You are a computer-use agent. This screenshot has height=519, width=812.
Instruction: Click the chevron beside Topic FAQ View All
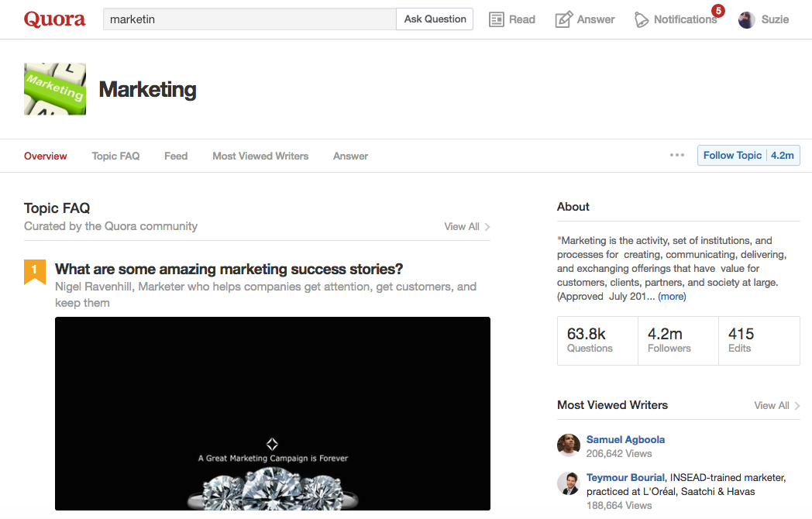(x=487, y=227)
